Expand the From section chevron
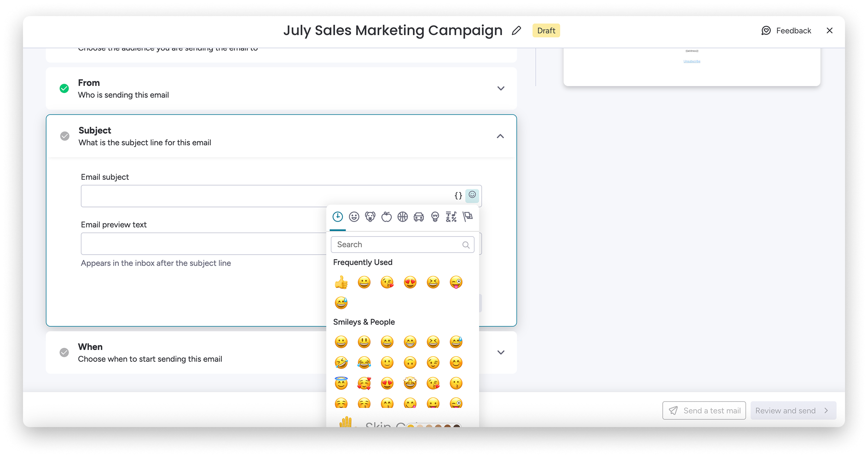The image size is (868, 457). (x=501, y=88)
